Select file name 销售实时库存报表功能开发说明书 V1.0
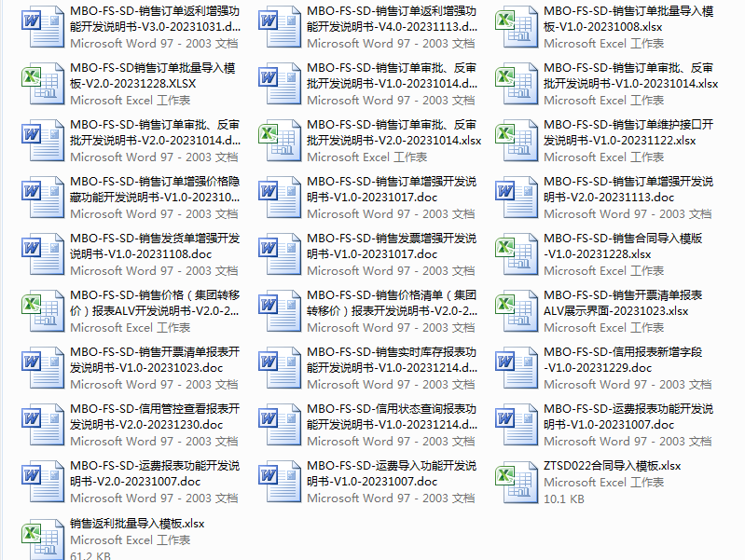Image resolution: width=745 pixels, height=560 pixels. 392,360
